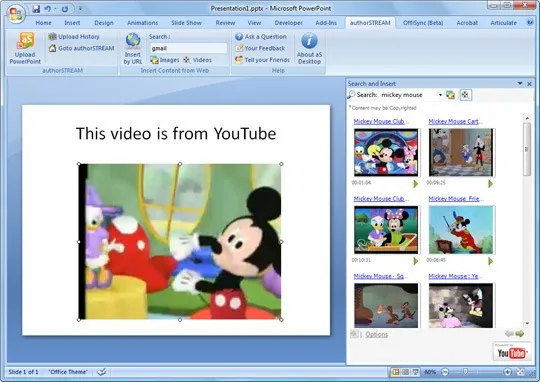
Task: Switch to Normal view in status bar
Action: coord(396,372)
